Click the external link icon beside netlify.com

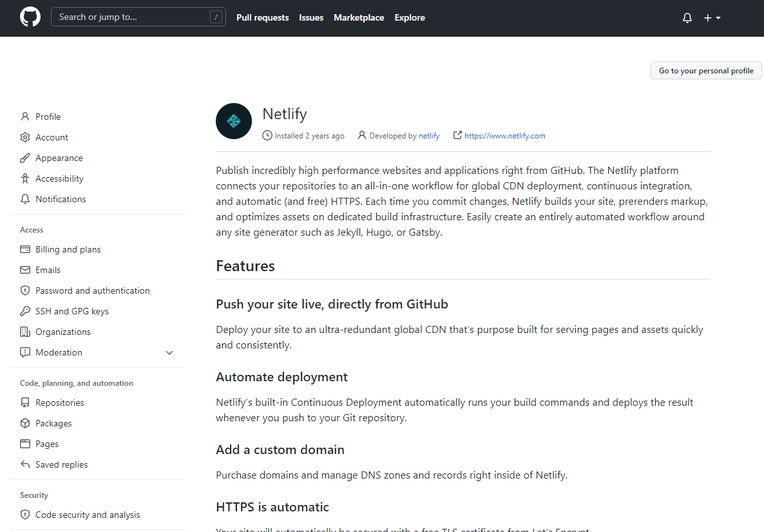click(457, 135)
